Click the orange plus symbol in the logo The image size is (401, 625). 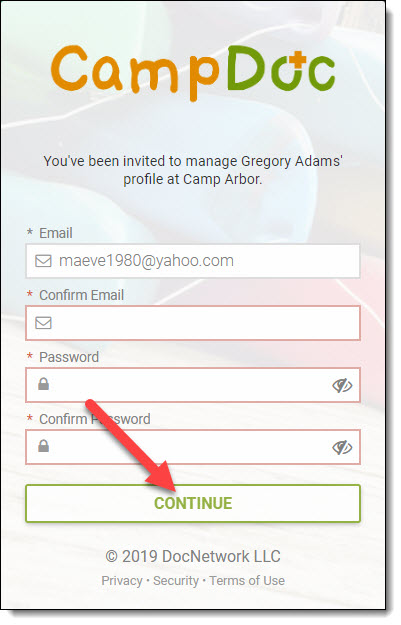pos(297,60)
